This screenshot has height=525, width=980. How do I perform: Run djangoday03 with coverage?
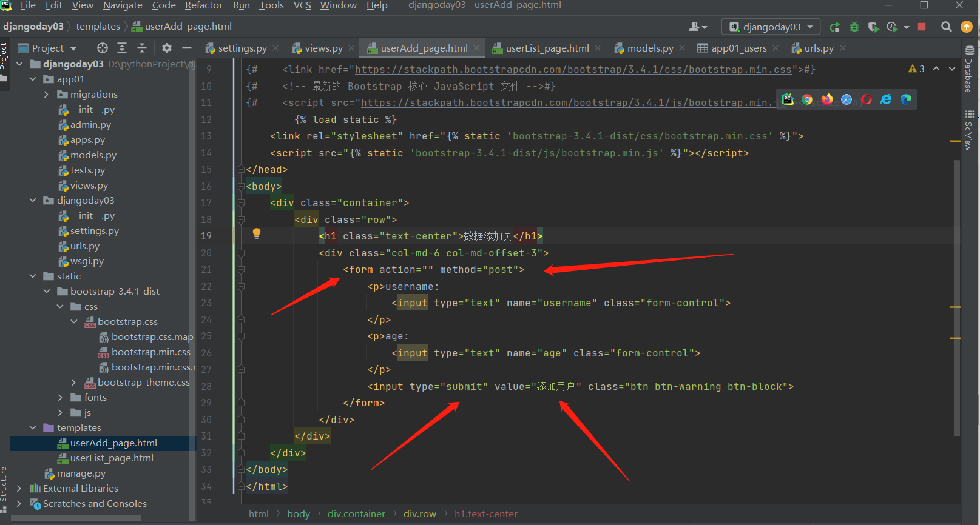873,27
